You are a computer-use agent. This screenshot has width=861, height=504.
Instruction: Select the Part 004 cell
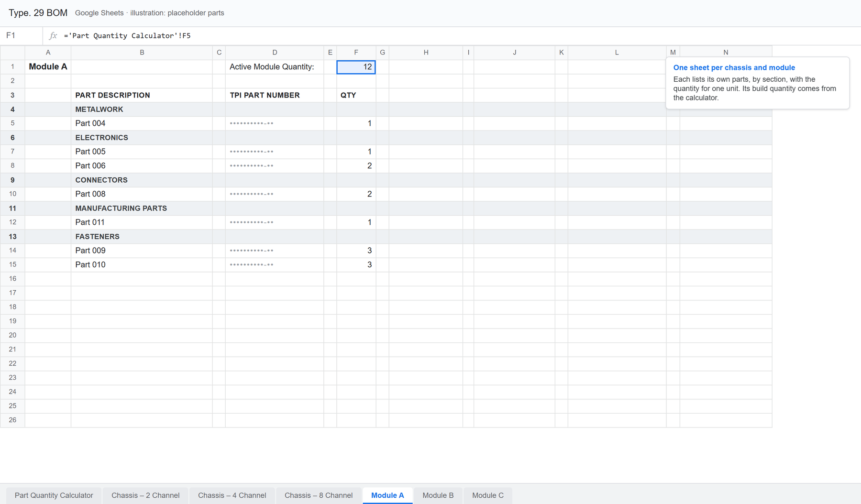click(142, 123)
